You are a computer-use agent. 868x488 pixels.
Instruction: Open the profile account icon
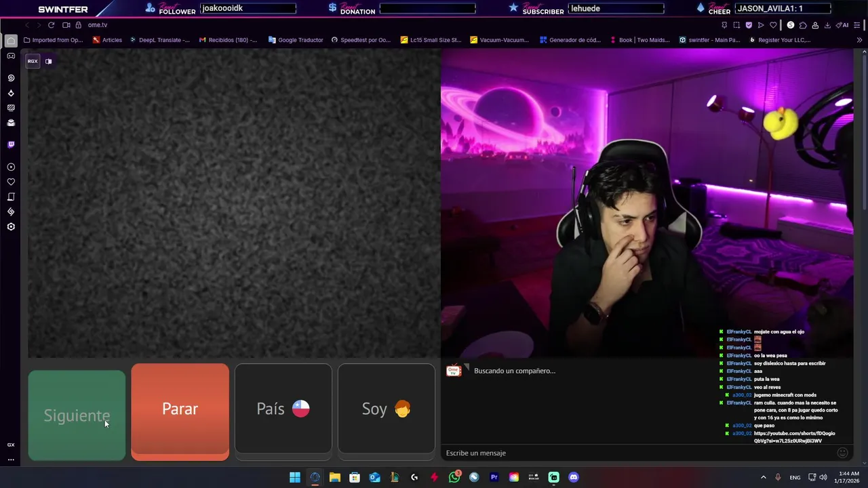[815, 25]
